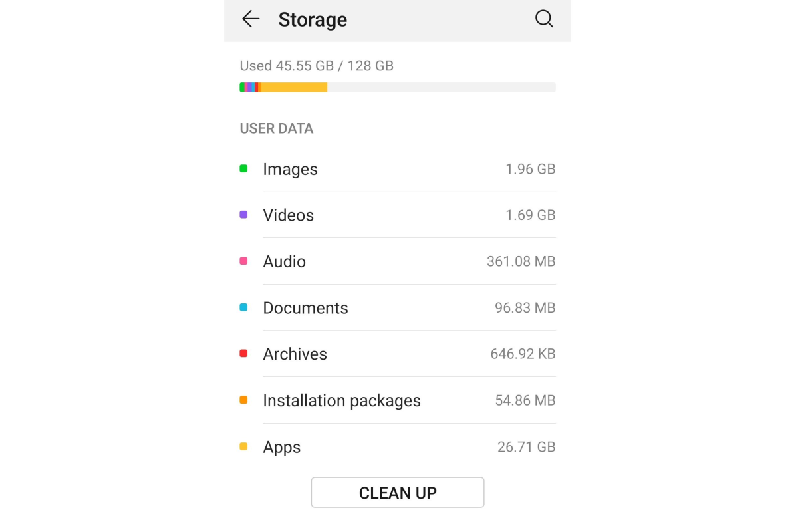Tap the back arrow icon

pos(251,19)
